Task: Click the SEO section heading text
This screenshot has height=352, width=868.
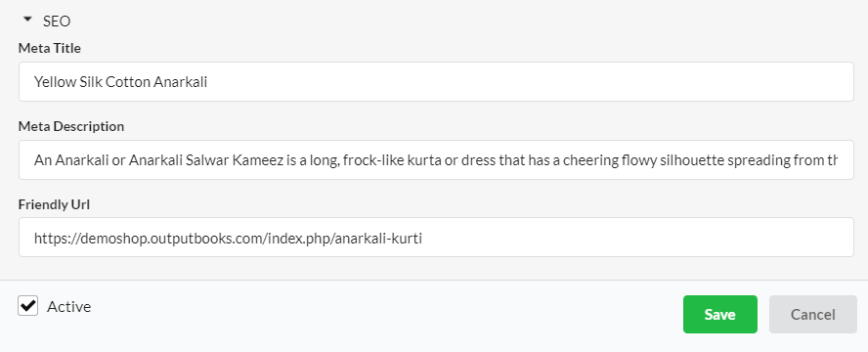Action: pyautogui.click(x=57, y=22)
